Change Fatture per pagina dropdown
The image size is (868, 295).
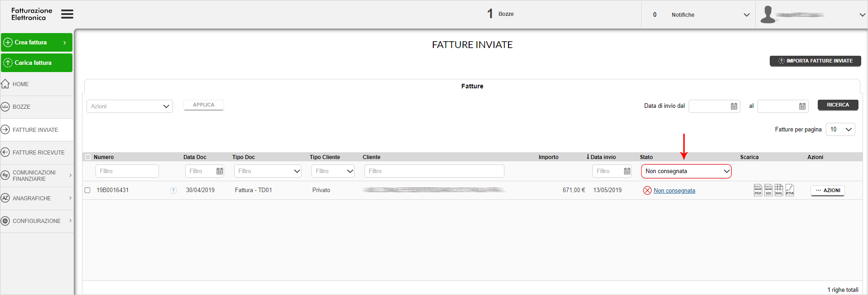840,130
